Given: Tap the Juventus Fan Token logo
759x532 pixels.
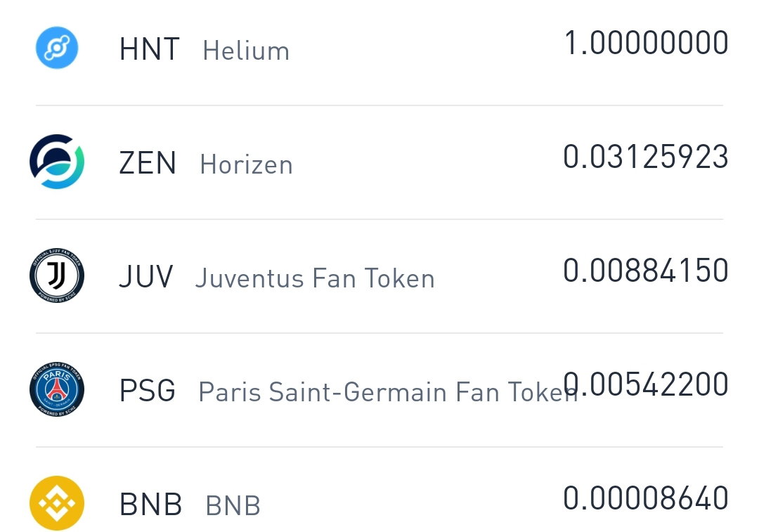Looking at the screenshot, I should point(57,275).
